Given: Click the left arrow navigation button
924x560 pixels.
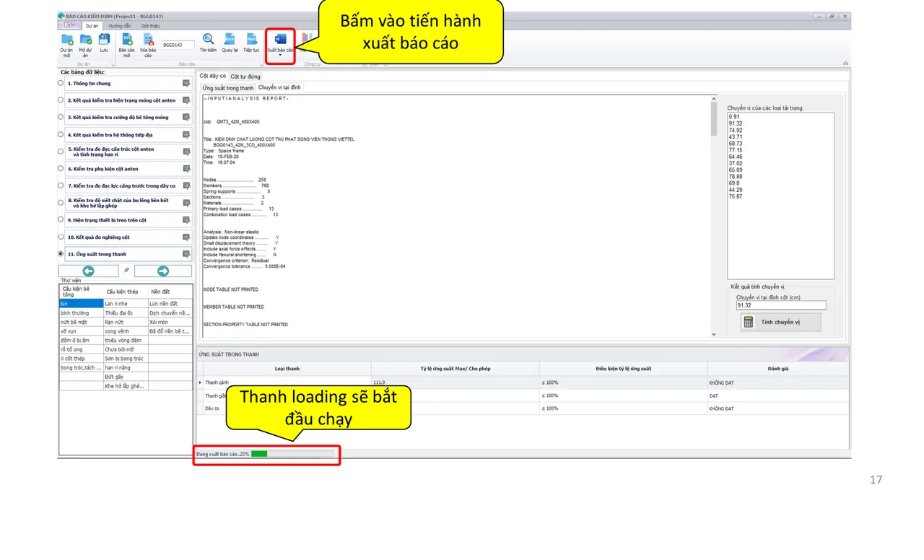Looking at the screenshot, I should [89, 271].
